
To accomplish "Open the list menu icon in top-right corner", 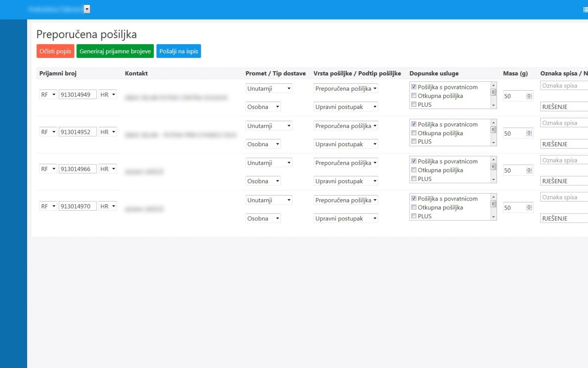I will (585, 9).
